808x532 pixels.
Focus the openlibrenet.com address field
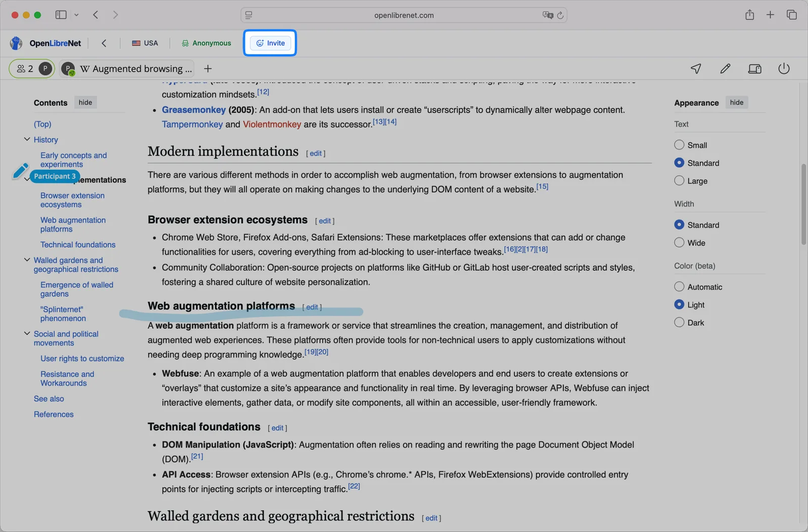point(403,15)
